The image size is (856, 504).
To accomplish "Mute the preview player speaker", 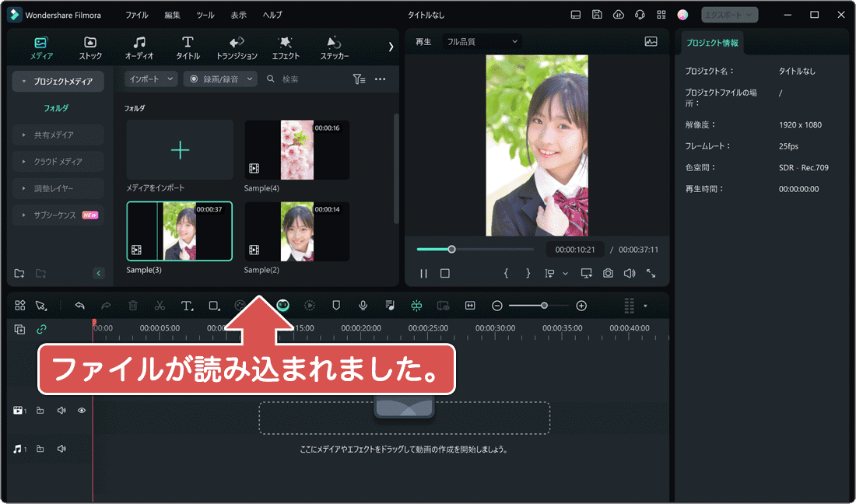I will (630, 273).
